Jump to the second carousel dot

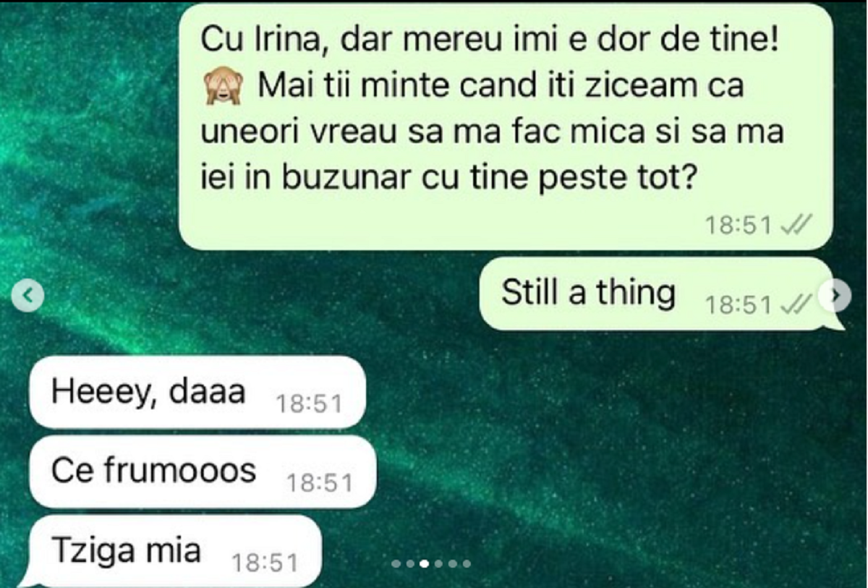click(410, 563)
